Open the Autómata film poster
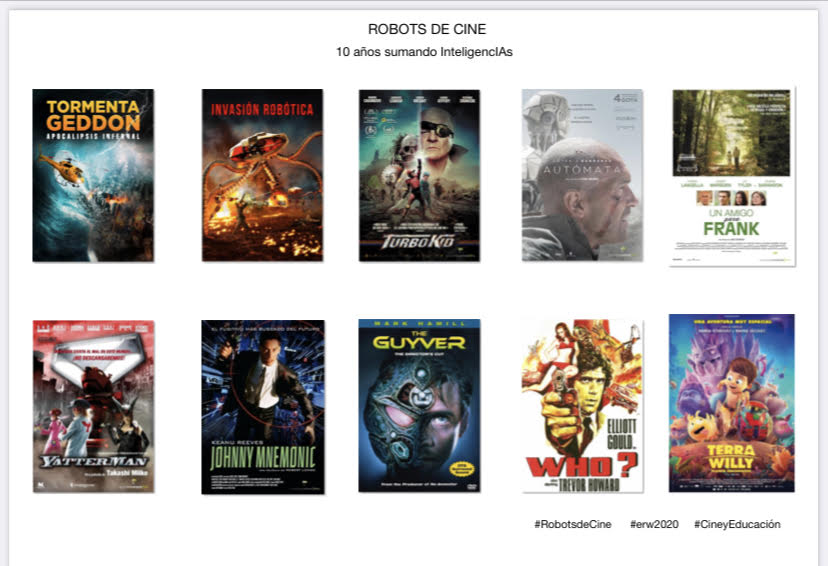The image size is (828, 566). point(582,175)
